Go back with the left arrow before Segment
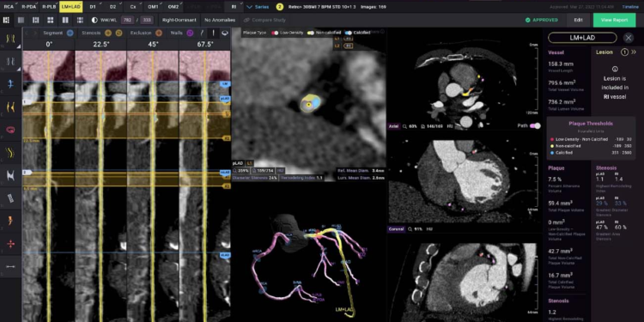The image size is (644, 322). 27,33
